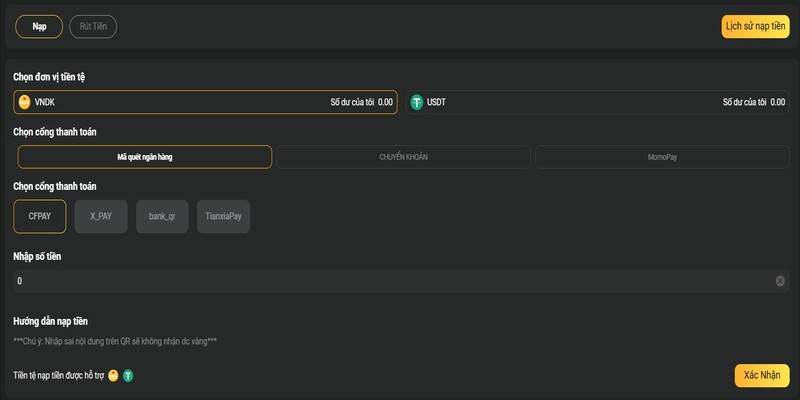Viewport: 800px width, 400px height.
Task: Choose the X_PAY payment gateway
Action: click(101, 216)
